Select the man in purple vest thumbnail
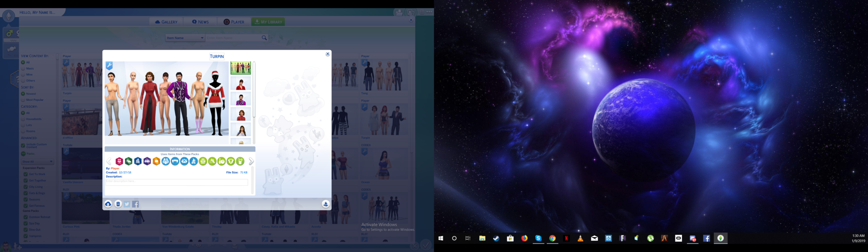The image size is (868, 252). click(241, 99)
